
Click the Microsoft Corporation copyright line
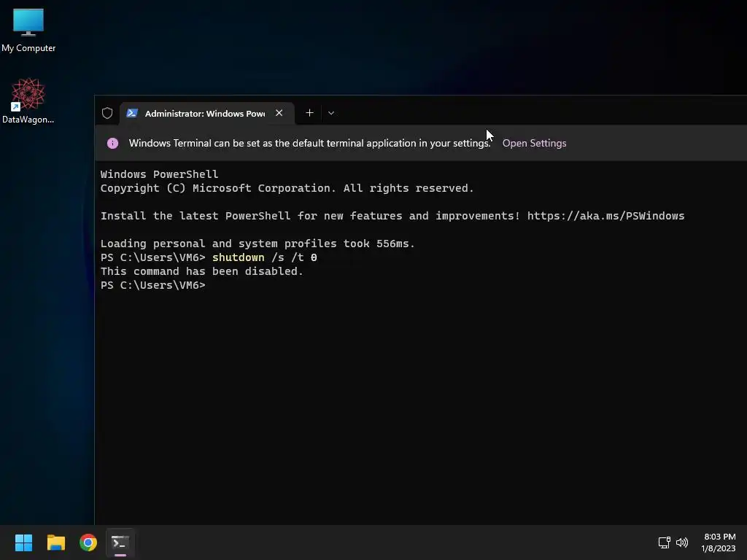[287, 189]
